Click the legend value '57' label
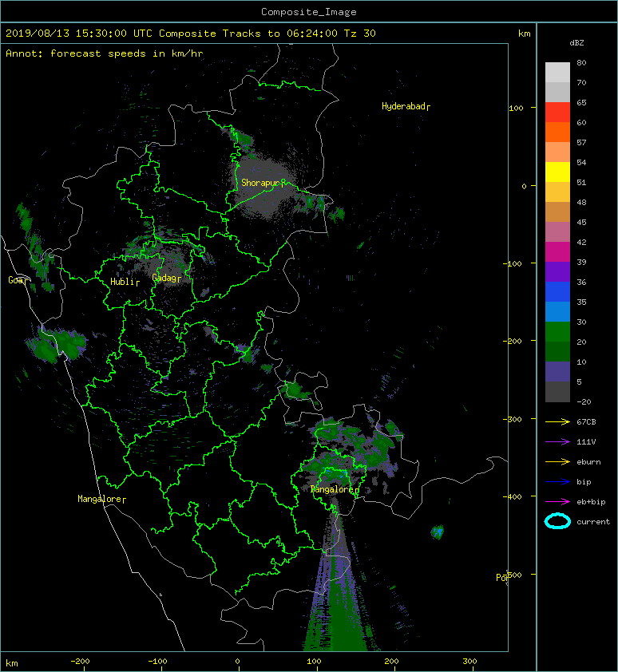This screenshot has height=672, width=618. 581,142
